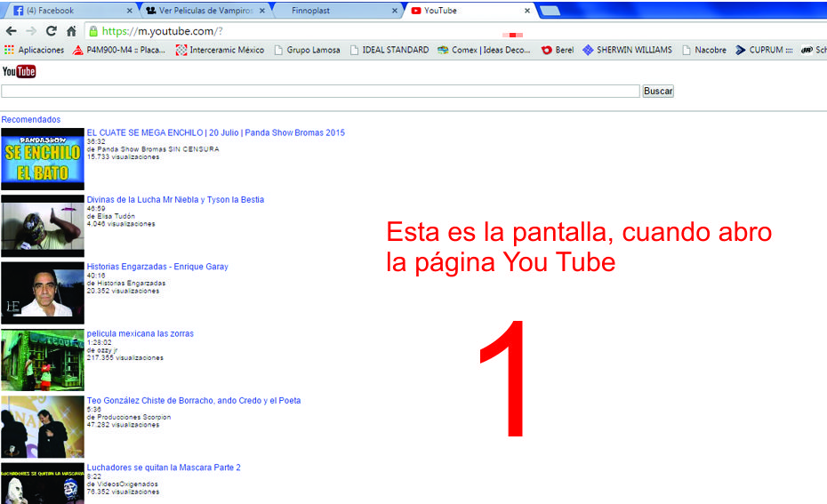This screenshot has height=504, width=827.
Task: Open the Grupo Lamosa bookmark
Action: [307, 50]
